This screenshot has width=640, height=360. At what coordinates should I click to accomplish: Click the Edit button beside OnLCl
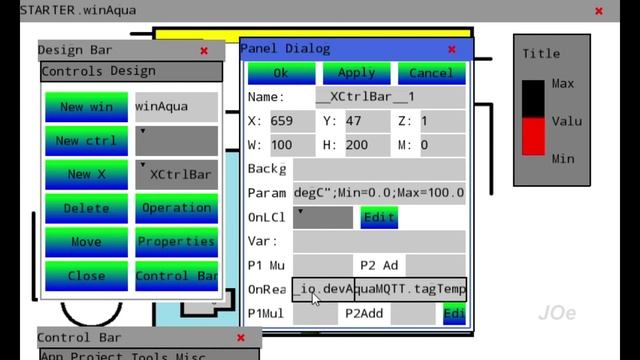[x=379, y=217]
